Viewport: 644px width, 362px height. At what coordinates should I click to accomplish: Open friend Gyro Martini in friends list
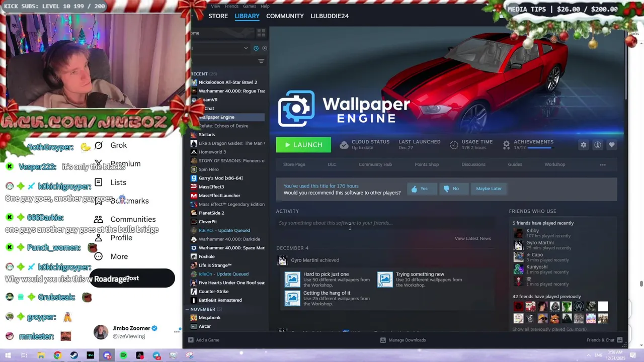click(540, 243)
